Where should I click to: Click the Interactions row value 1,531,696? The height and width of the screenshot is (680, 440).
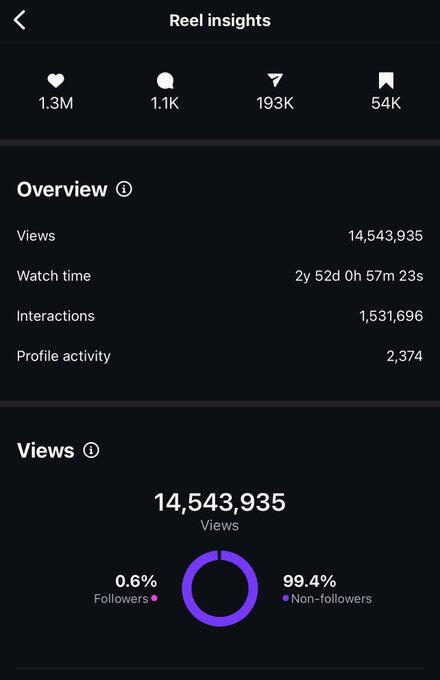(391, 316)
